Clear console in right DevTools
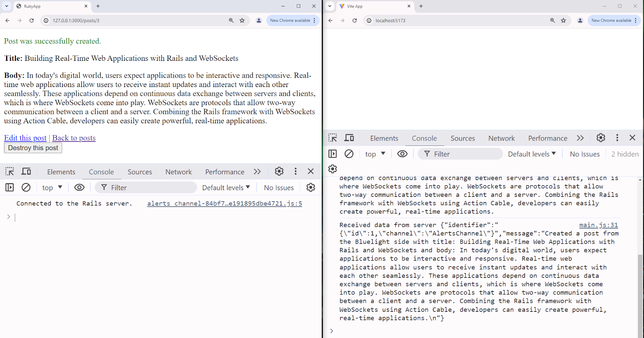 [x=349, y=154]
